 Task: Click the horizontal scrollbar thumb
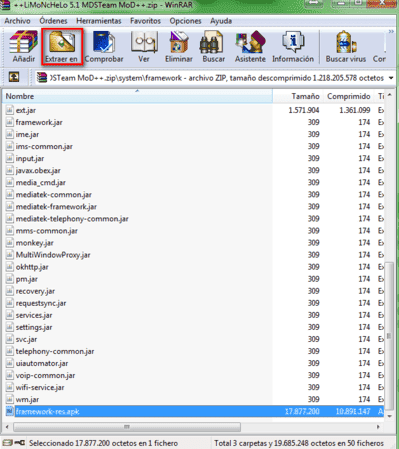click(x=127, y=427)
